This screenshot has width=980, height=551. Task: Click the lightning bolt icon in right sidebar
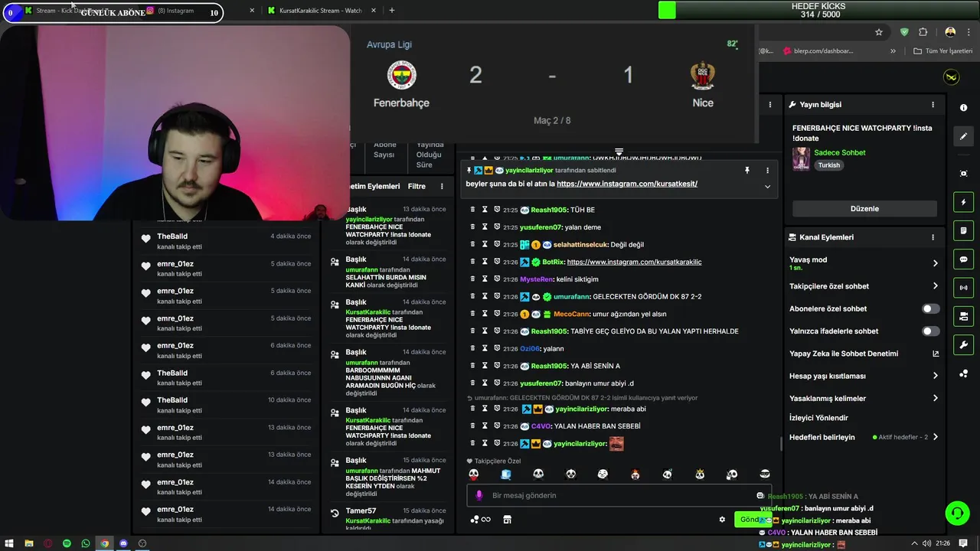pyautogui.click(x=963, y=202)
